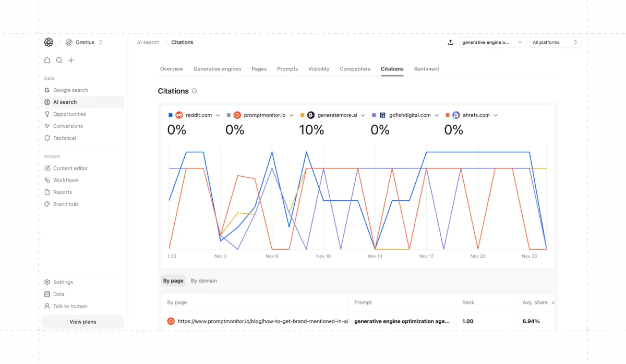
Task: Click Citations breadcrumb
Action: click(x=182, y=42)
